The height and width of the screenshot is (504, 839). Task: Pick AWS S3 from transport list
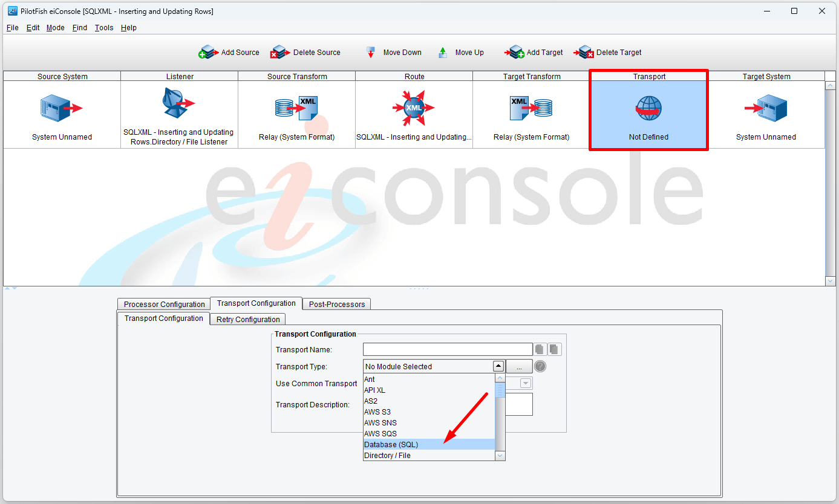click(x=377, y=412)
